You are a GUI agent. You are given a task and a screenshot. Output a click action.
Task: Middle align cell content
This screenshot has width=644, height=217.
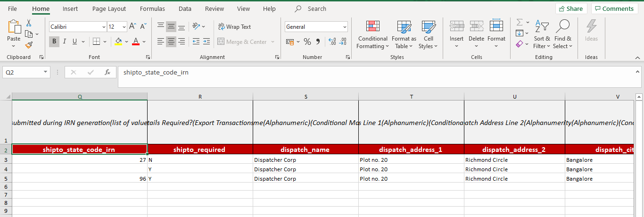point(171,26)
